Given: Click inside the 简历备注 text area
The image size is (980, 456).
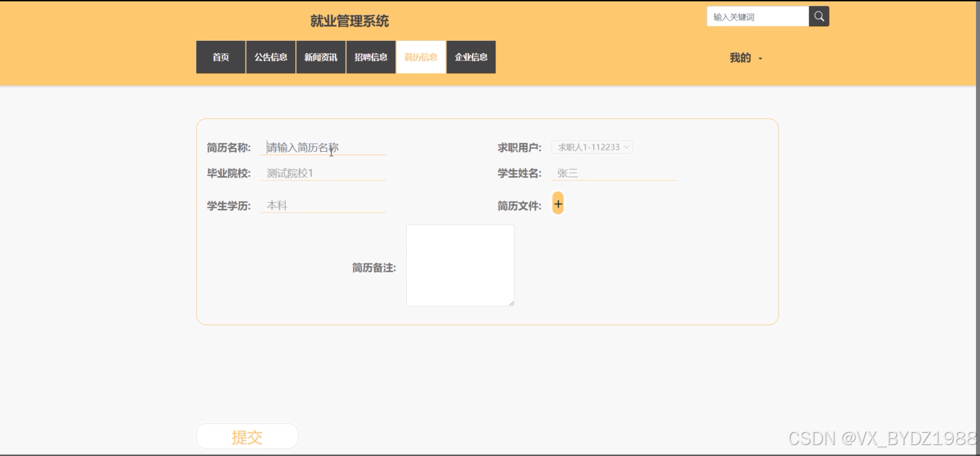Looking at the screenshot, I should (460, 265).
